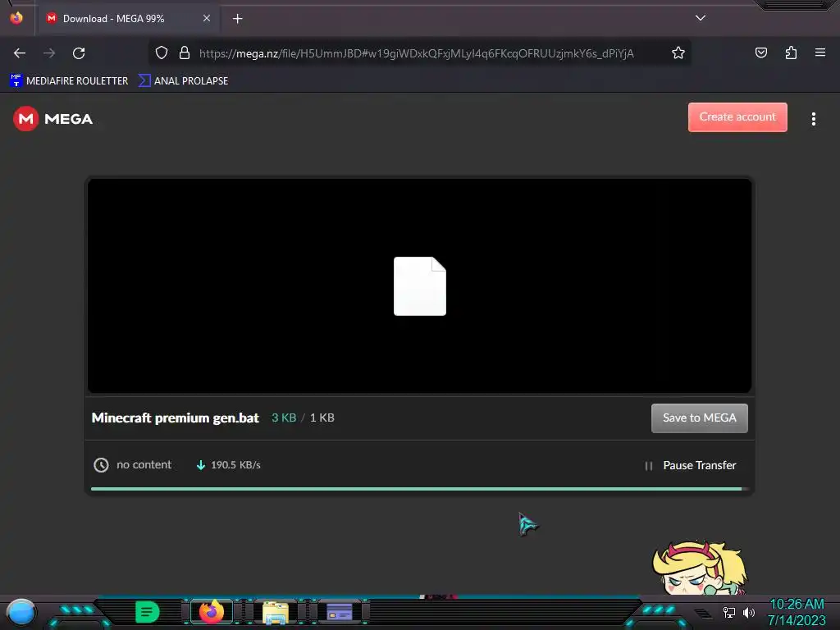Viewport: 840px width, 630px height.
Task: Reload the MEGA page
Action: coord(79,53)
